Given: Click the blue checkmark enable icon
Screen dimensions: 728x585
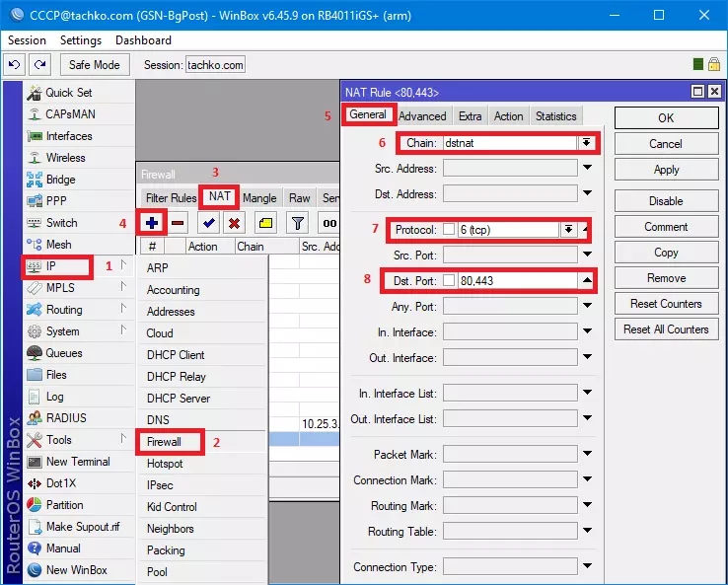Looking at the screenshot, I should pyautogui.click(x=208, y=223).
